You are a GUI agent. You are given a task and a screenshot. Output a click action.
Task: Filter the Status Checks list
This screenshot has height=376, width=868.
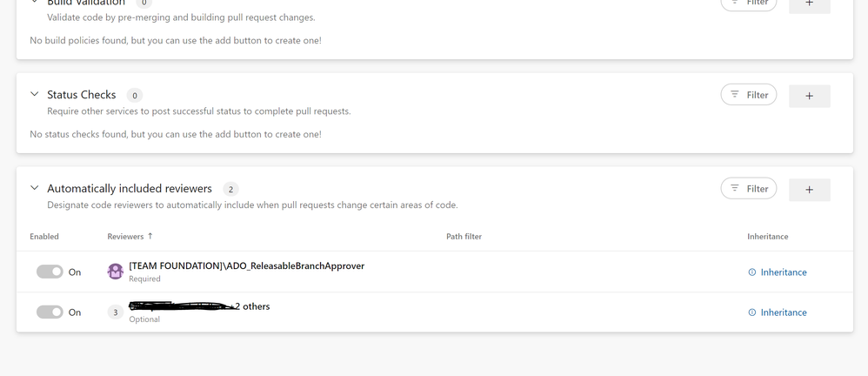point(749,95)
